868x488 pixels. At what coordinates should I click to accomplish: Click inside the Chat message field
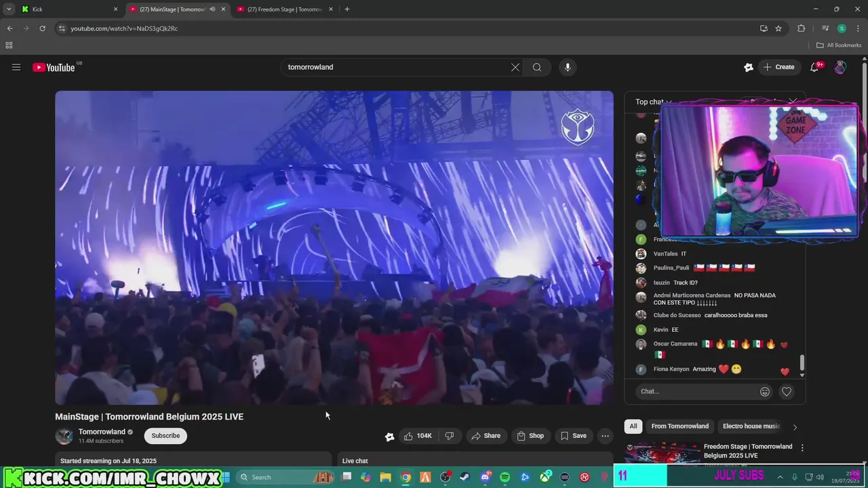point(697,391)
